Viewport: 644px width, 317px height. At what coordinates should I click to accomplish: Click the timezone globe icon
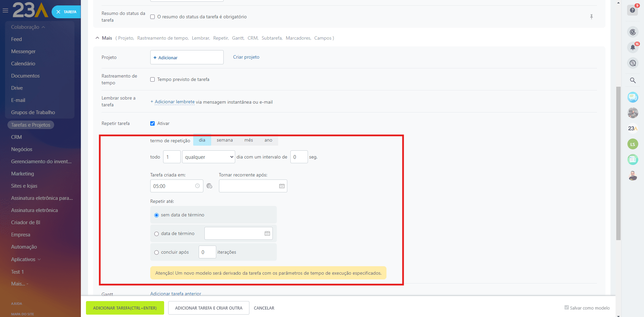(209, 186)
